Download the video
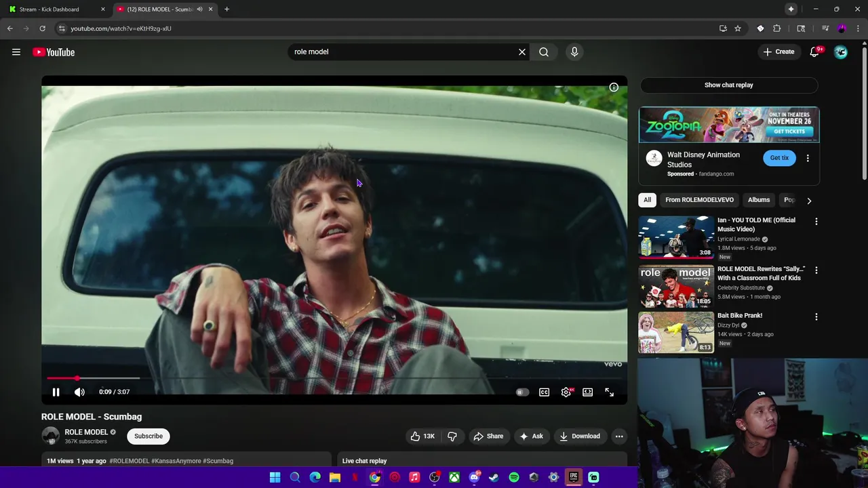 click(580, 436)
